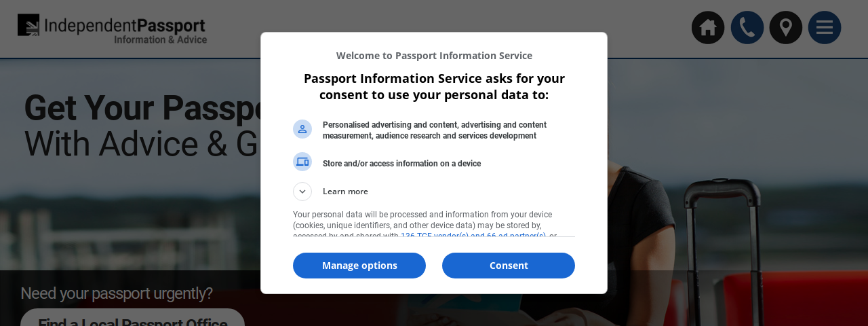
Task: Click Store and/or access information on a device
Action: coord(401,164)
